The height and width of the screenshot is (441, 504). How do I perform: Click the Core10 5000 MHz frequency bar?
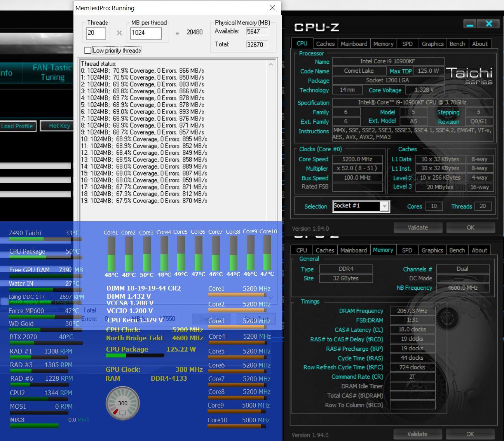coord(237,426)
